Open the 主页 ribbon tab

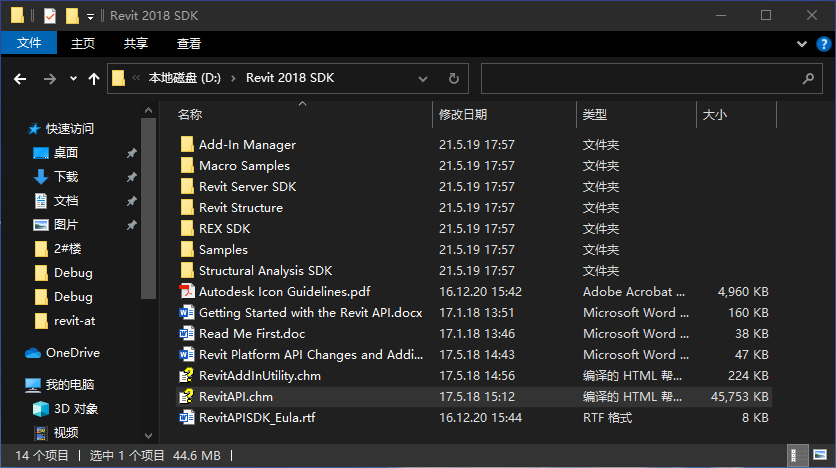click(x=83, y=43)
